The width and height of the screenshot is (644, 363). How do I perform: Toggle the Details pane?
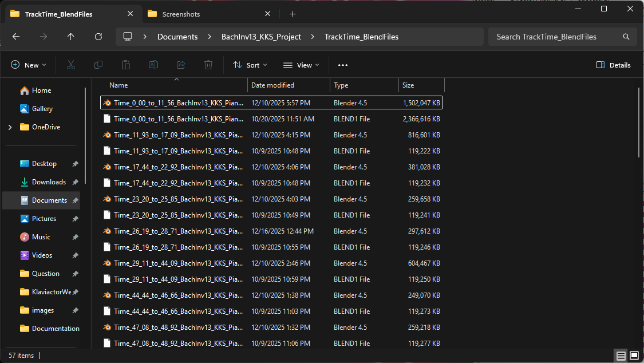click(x=613, y=65)
